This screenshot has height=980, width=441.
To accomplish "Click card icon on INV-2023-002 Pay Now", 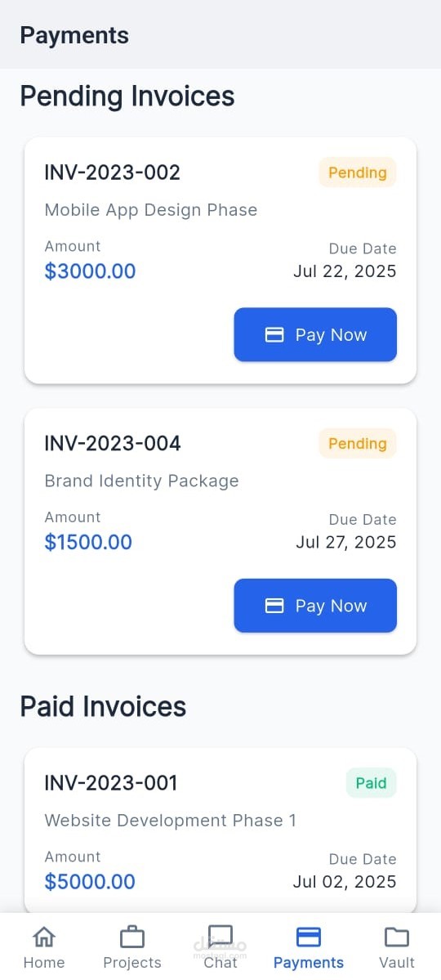I will [274, 335].
